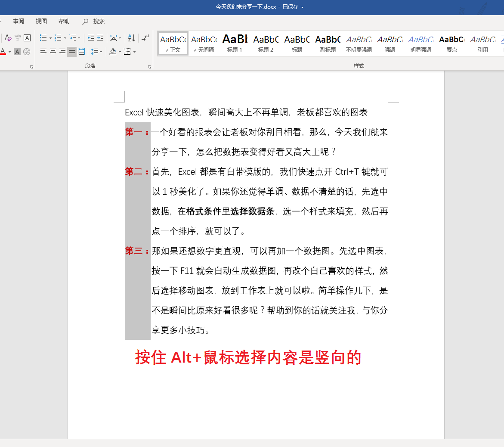This screenshot has width=504, height=447.
Task: Increase the paragraph indent
Action: coord(100,38)
